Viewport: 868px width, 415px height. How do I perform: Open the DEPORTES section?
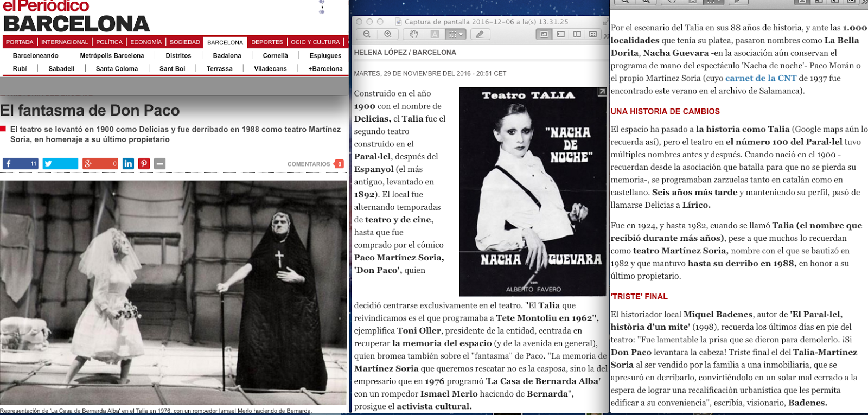(267, 42)
